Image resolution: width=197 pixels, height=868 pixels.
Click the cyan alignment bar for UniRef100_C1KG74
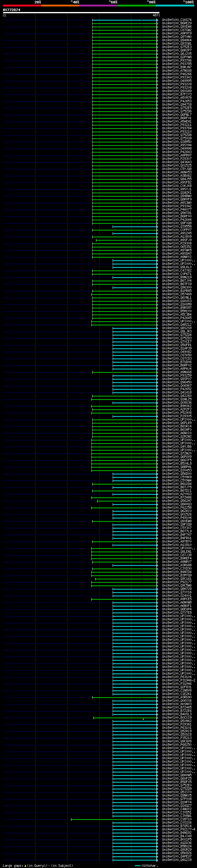tap(125, 20)
